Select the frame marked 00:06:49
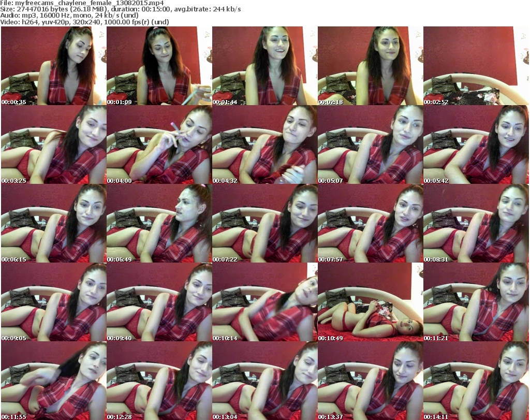The image size is (530, 420). click(x=159, y=224)
